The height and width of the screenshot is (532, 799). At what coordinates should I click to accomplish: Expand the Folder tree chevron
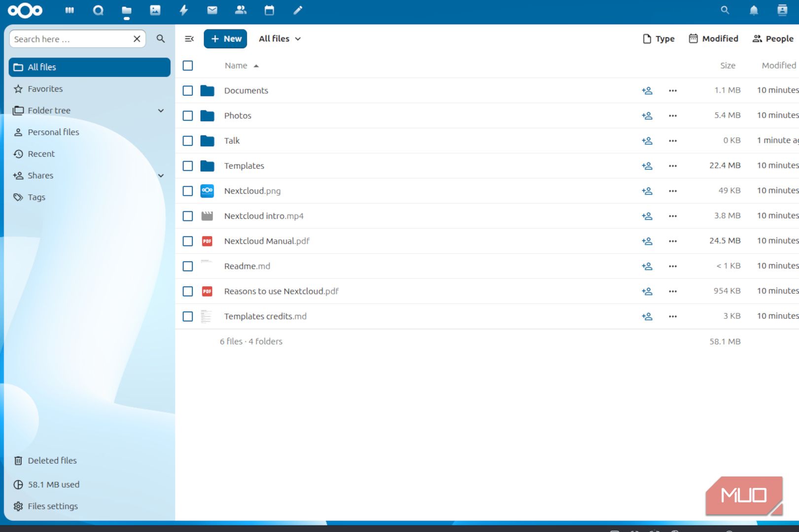pyautogui.click(x=161, y=111)
